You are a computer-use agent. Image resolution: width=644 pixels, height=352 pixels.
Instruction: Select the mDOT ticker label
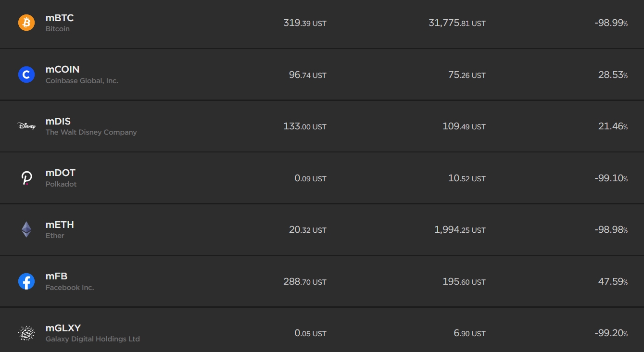click(61, 173)
